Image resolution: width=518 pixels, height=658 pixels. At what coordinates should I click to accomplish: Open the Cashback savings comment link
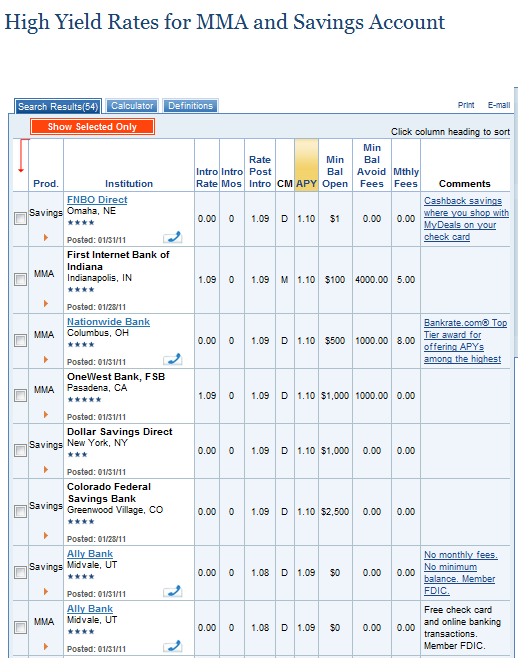pos(466,219)
